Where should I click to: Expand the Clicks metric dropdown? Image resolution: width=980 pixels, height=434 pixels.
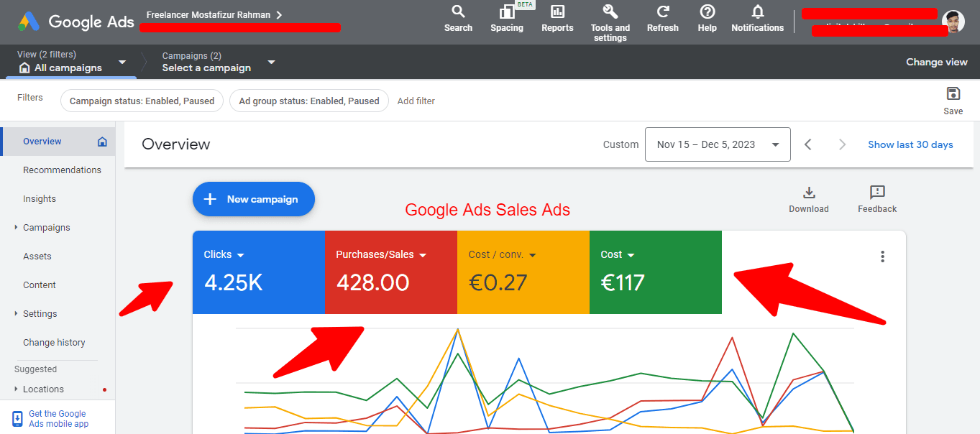(241, 255)
